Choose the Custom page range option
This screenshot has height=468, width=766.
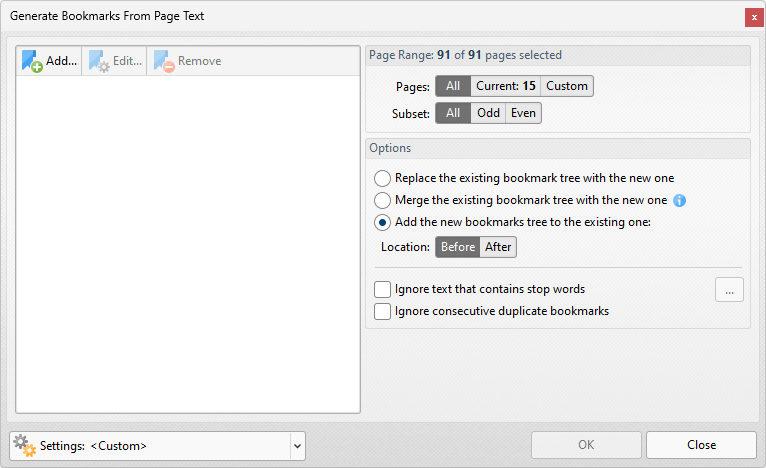click(567, 86)
